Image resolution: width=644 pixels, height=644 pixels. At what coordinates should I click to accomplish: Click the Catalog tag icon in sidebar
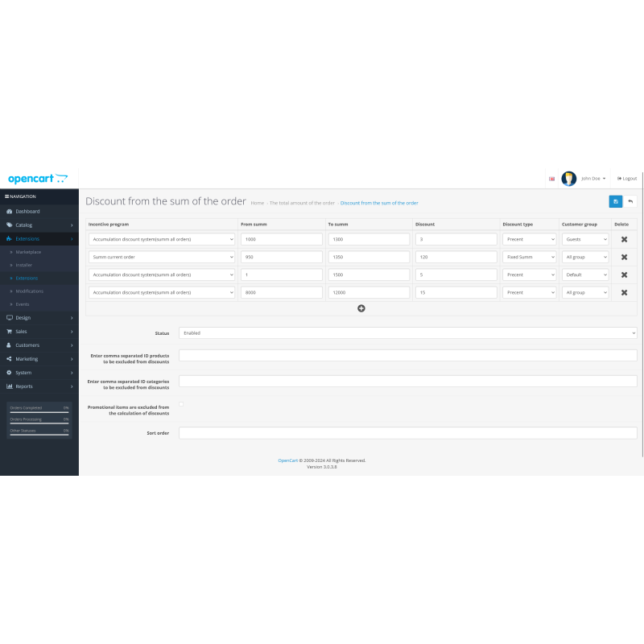pos(9,225)
